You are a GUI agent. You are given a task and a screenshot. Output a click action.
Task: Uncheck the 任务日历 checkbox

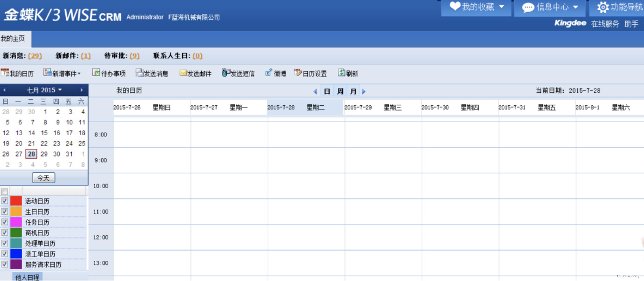pyautogui.click(x=5, y=222)
